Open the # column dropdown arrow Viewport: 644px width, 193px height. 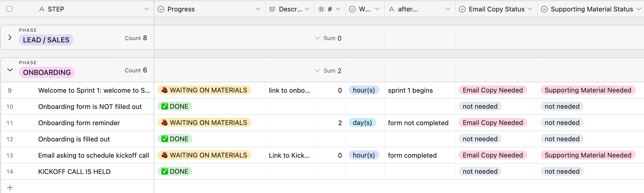(338, 9)
